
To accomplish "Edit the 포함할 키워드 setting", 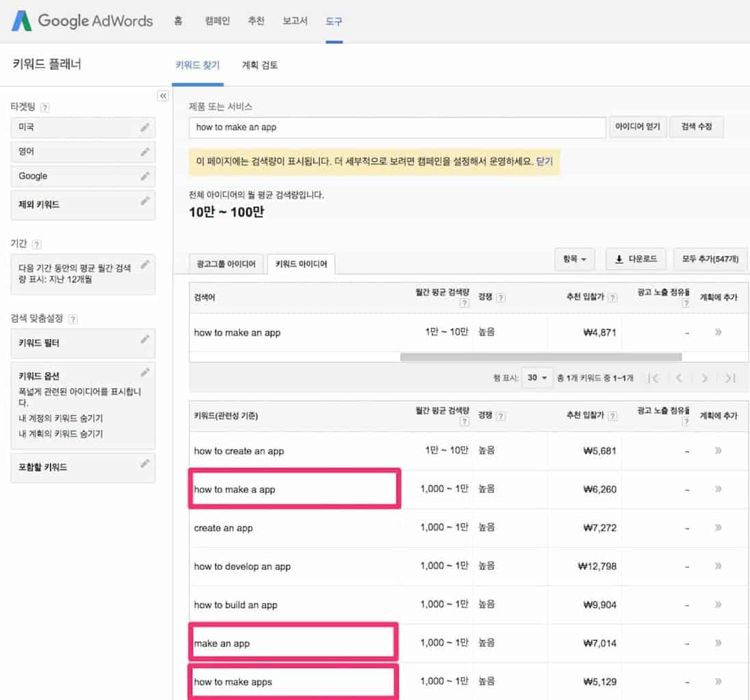I will coord(145,463).
